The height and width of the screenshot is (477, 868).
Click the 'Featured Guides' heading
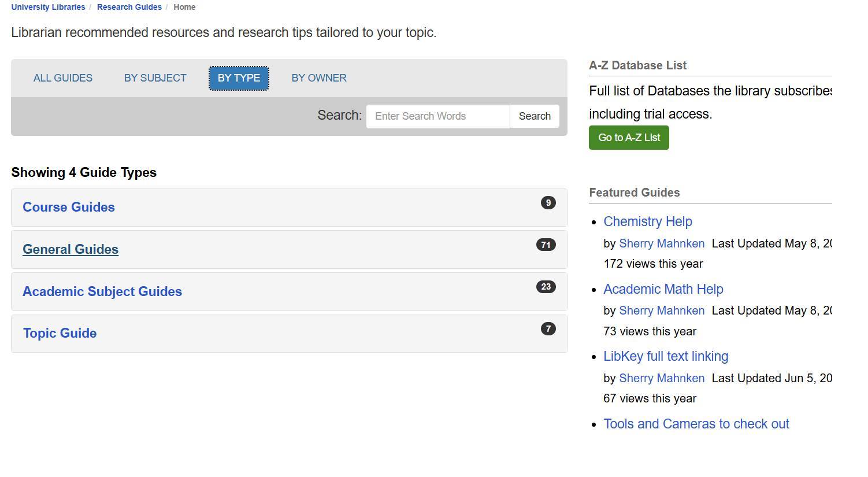(634, 193)
